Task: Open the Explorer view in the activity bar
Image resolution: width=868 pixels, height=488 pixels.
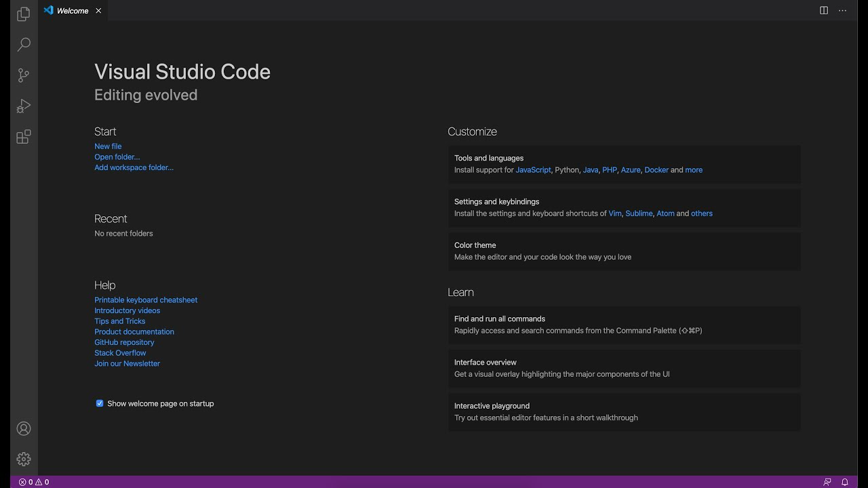Action: coord(24,14)
